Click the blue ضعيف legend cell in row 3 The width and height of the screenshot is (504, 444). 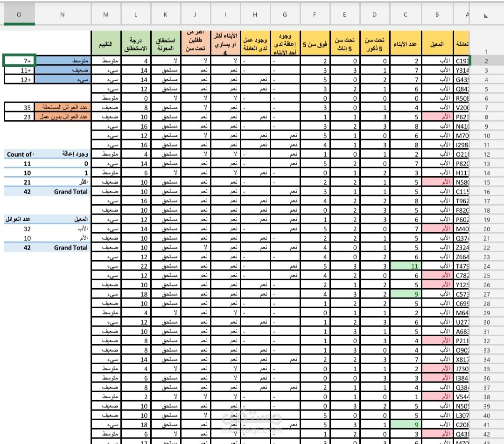click(x=63, y=70)
